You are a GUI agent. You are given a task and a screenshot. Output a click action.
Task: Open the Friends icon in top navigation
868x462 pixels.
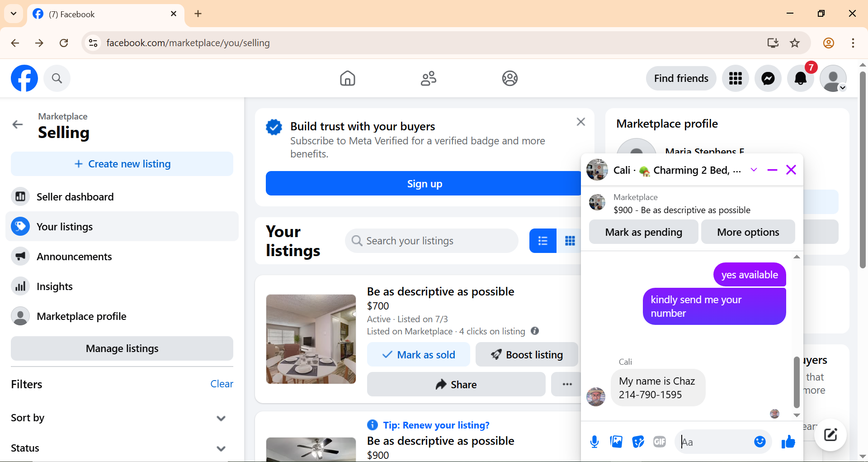pyautogui.click(x=429, y=78)
